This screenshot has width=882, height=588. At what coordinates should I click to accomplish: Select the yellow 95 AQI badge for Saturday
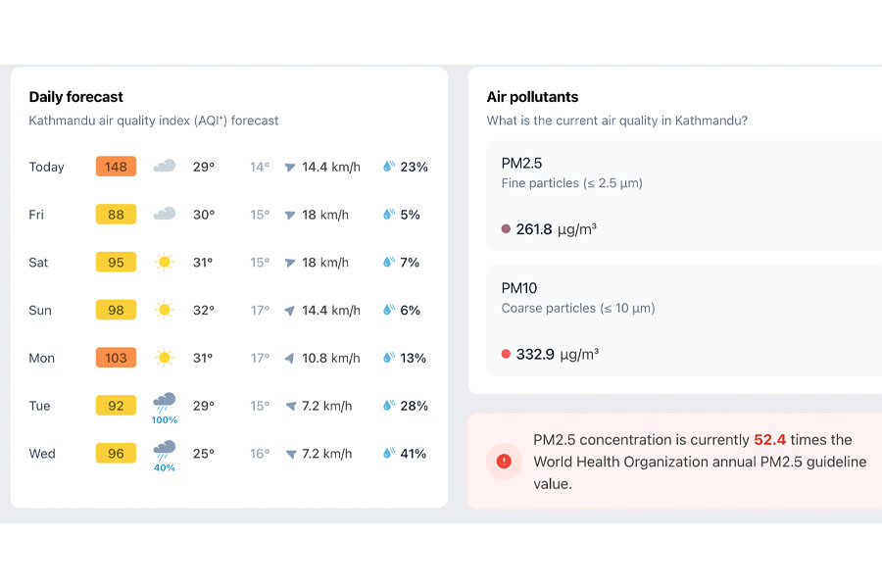(x=115, y=262)
